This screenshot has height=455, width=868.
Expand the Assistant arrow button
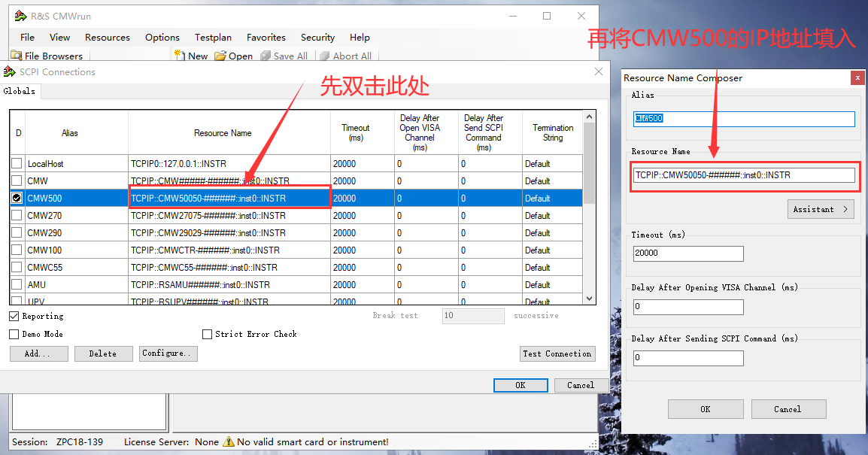point(821,209)
